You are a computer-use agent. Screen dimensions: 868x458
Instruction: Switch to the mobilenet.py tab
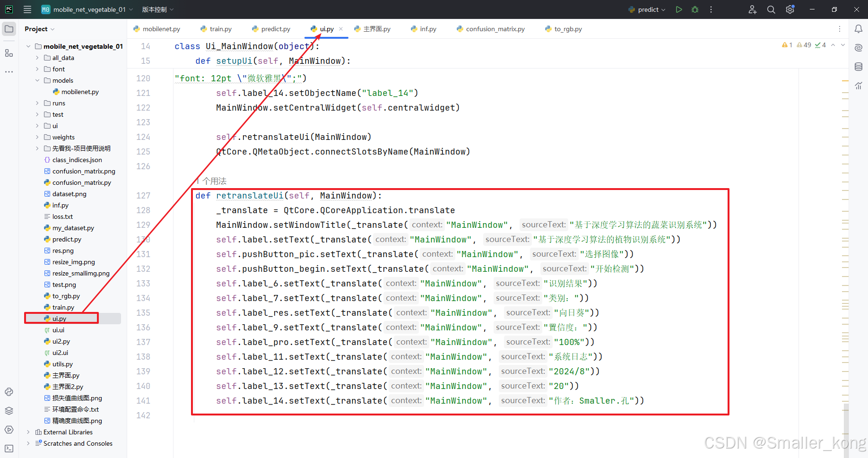[x=157, y=29]
